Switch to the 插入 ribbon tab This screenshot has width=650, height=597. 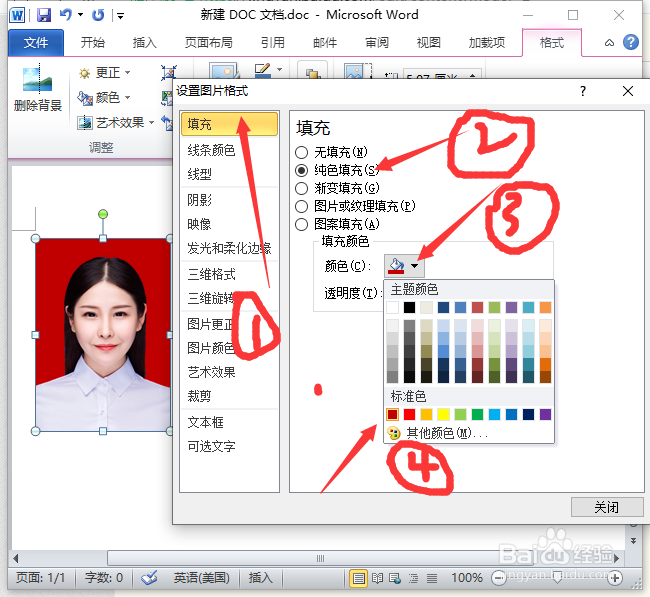144,42
